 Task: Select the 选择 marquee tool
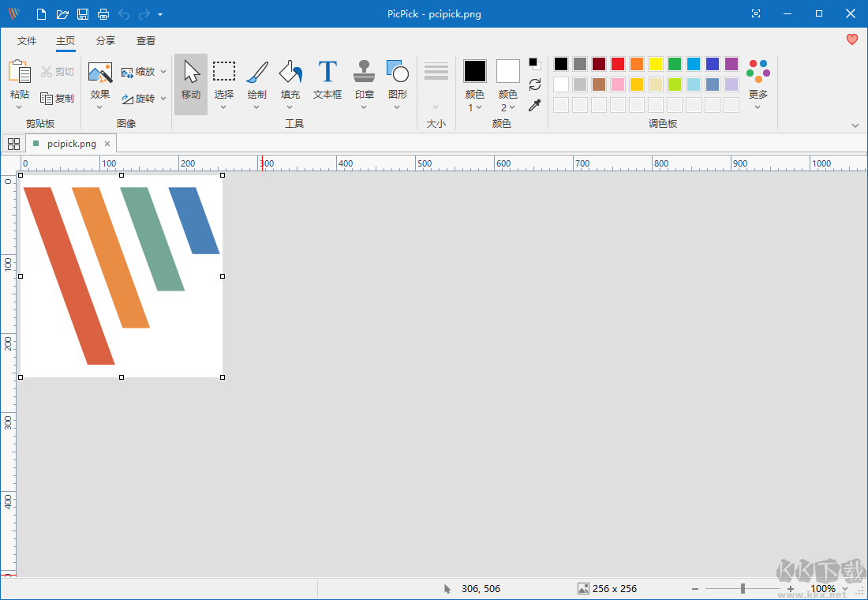coord(224,72)
